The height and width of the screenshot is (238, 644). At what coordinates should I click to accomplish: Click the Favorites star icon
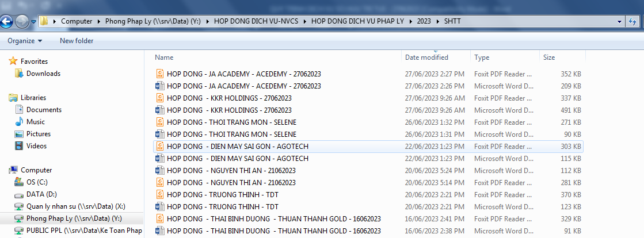click(13, 61)
